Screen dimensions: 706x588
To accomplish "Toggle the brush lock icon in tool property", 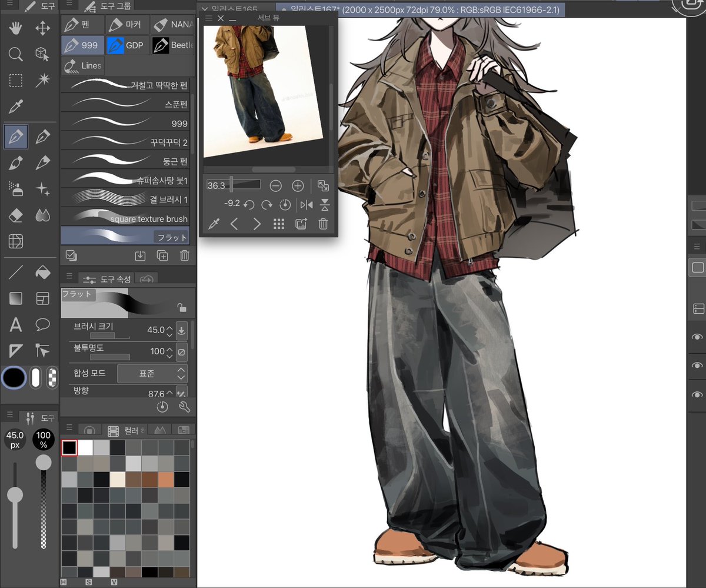I will pos(182,307).
